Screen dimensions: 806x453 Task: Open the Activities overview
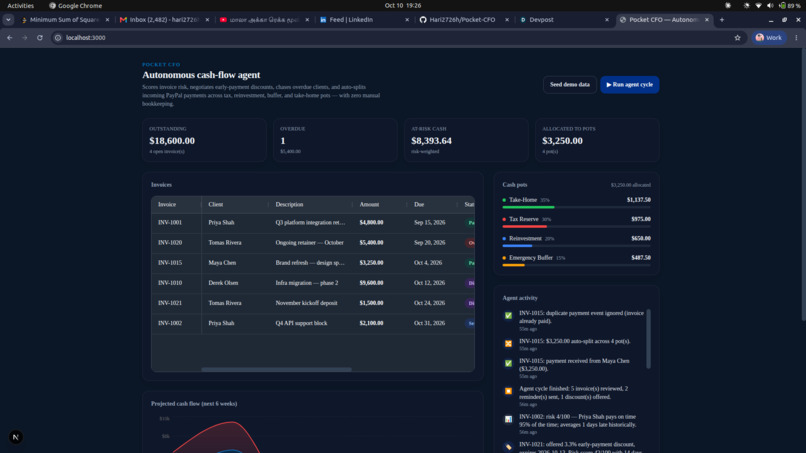pos(20,6)
